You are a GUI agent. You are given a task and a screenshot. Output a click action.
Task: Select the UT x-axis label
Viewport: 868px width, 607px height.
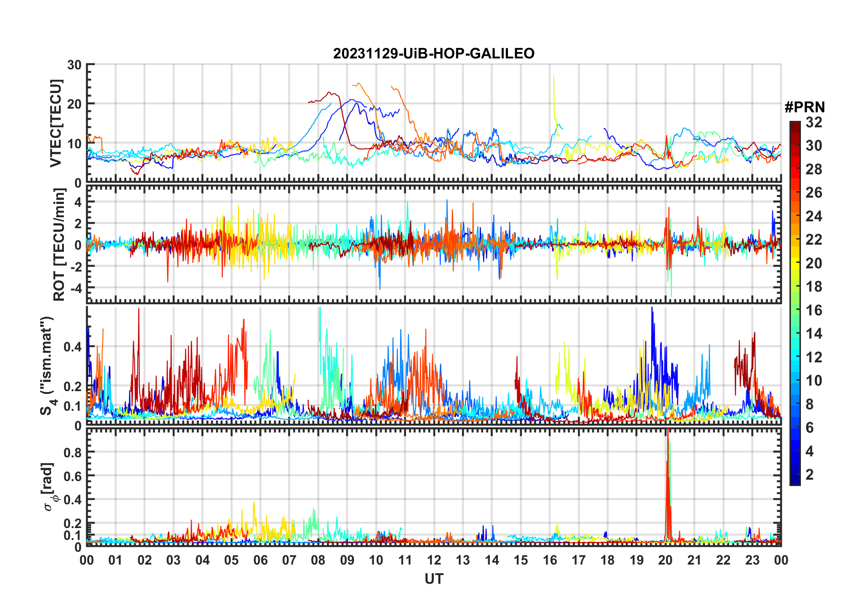[434, 579]
